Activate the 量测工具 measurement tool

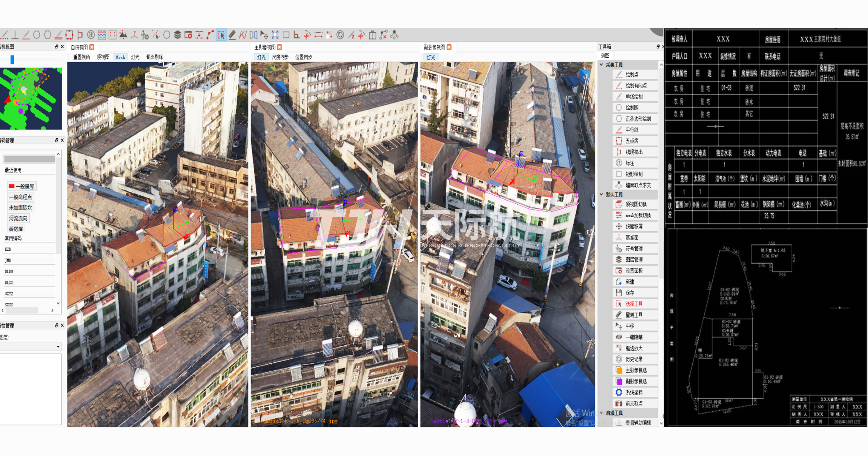[634, 315]
